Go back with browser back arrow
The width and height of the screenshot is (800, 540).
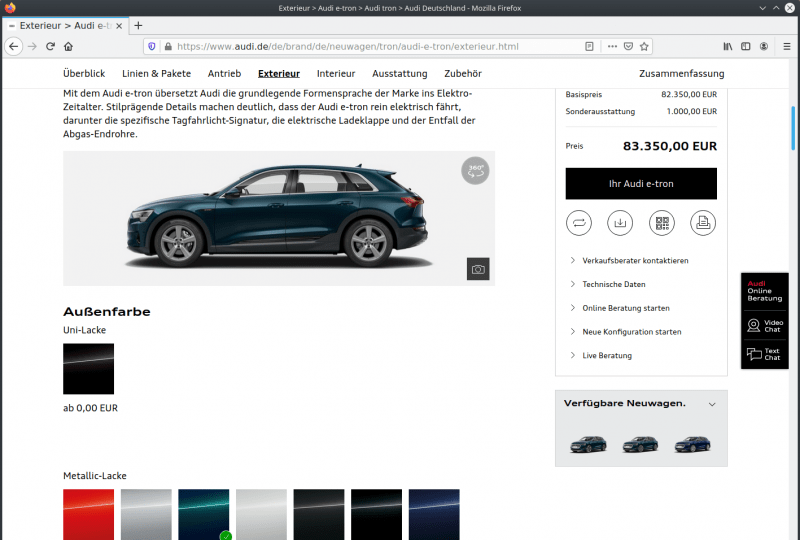[14, 46]
